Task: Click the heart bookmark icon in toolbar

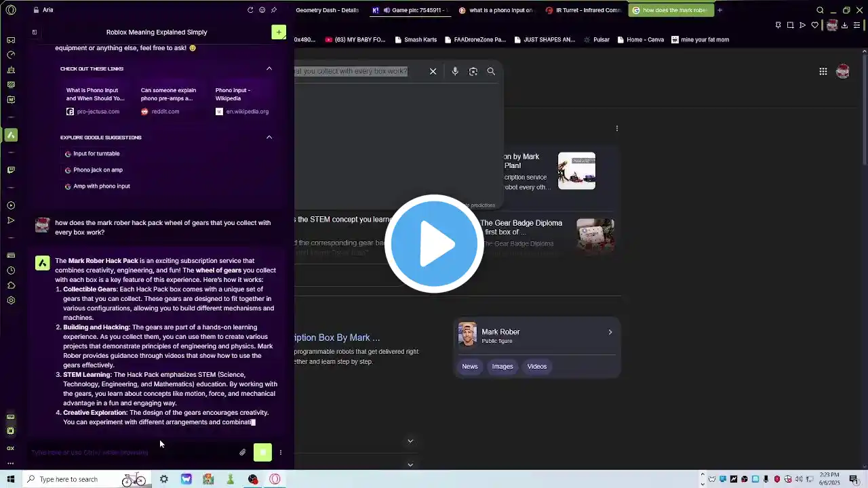Action: pyautogui.click(x=814, y=25)
